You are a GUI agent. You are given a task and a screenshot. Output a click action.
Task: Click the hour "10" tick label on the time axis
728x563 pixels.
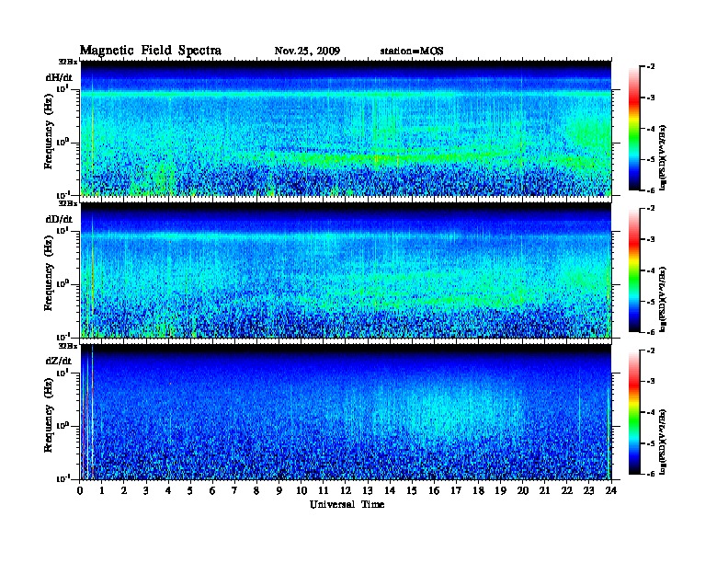(x=301, y=490)
